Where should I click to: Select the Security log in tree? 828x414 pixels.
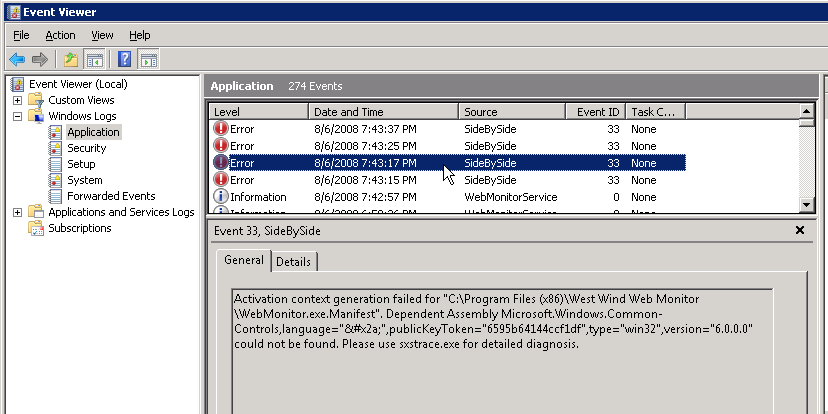(x=86, y=148)
